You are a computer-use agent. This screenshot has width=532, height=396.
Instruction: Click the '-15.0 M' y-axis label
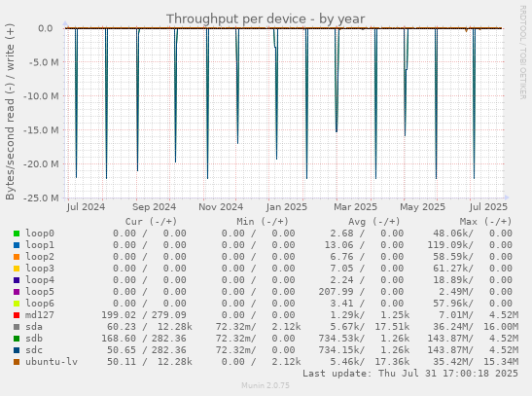click(x=41, y=130)
